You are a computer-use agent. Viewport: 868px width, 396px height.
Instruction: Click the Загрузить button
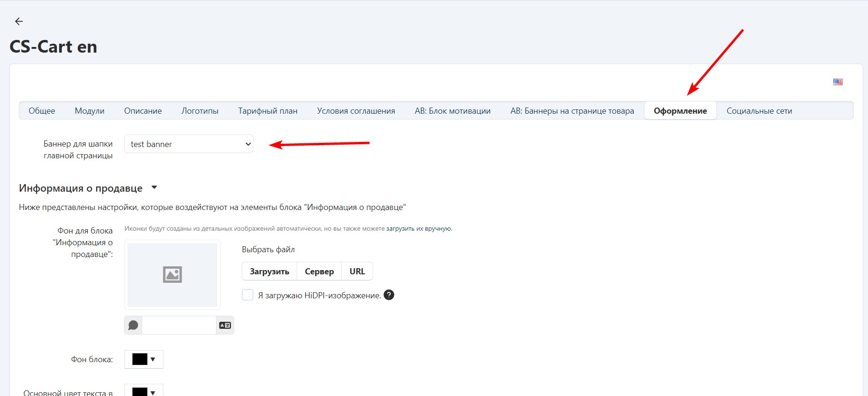pyautogui.click(x=269, y=272)
